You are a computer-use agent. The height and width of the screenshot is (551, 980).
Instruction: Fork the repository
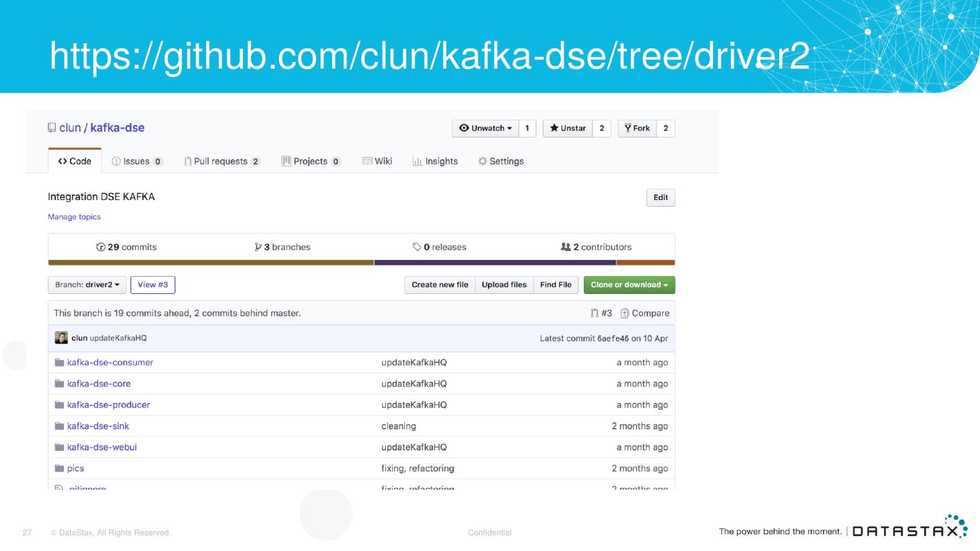[637, 129]
